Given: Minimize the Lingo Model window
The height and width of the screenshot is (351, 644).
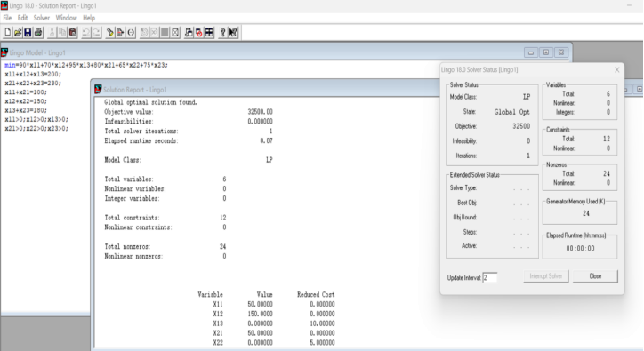Looking at the screenshot, I should 531,52.
